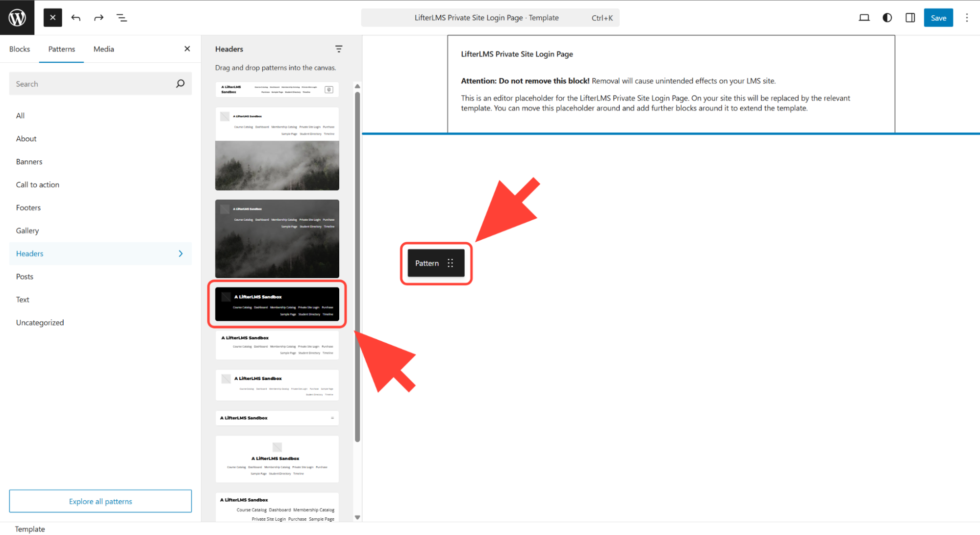Viewport: 980px width, 535px height.
Task: Click the Undo arrow icon
Action: [75, 18]
